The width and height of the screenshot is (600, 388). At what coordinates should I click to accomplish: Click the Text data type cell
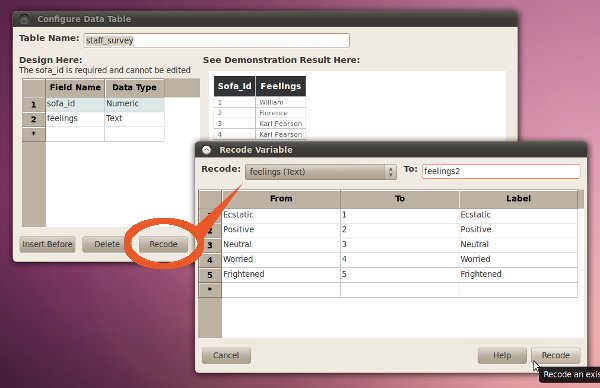[x=134, y=119]
